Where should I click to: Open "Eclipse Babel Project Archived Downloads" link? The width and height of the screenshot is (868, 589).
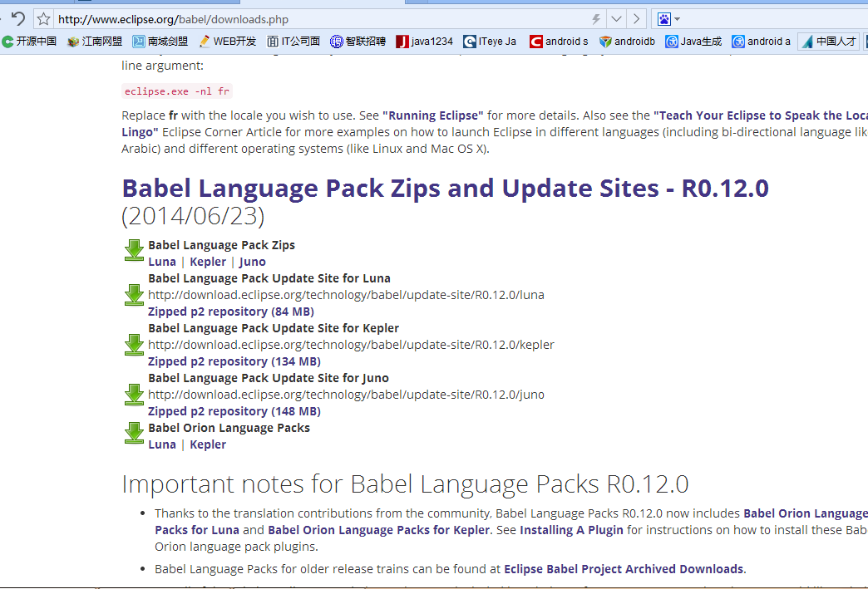[624, 569]
